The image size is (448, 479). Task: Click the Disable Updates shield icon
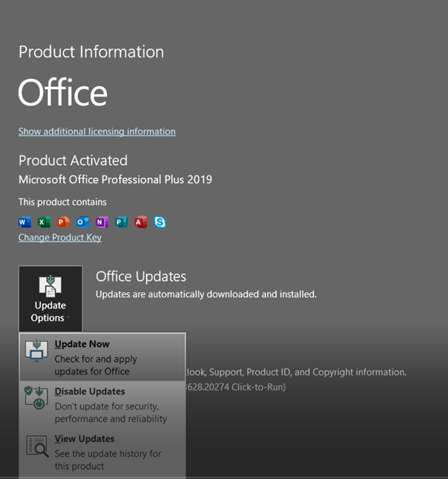coord(37,398)
